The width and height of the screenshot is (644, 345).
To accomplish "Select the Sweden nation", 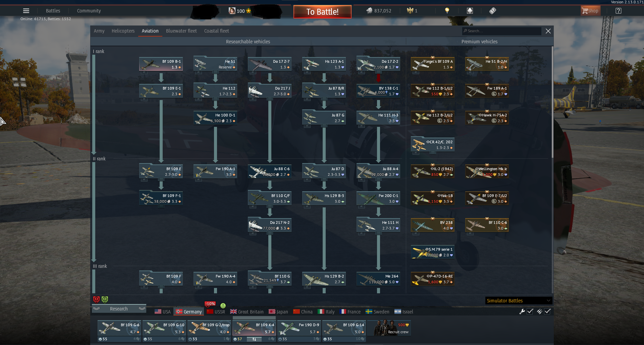I will click(377, 312).
